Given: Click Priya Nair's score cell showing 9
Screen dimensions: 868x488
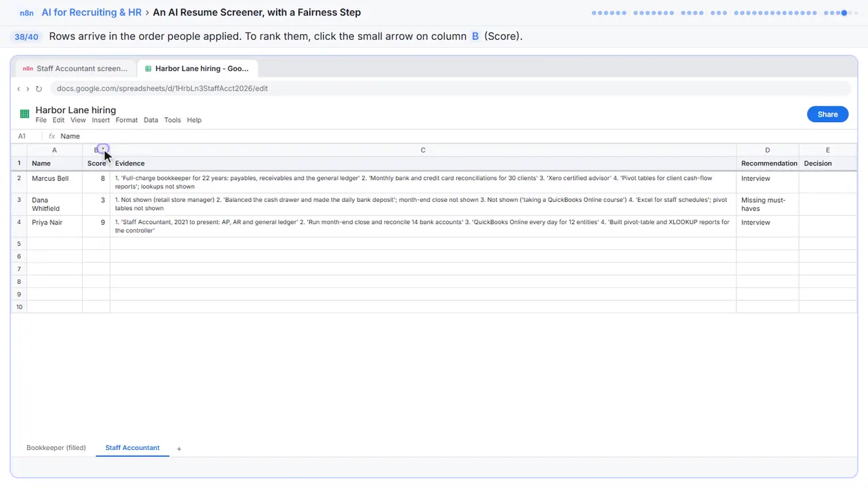Looking at the screenshot, I should point(96,226).
